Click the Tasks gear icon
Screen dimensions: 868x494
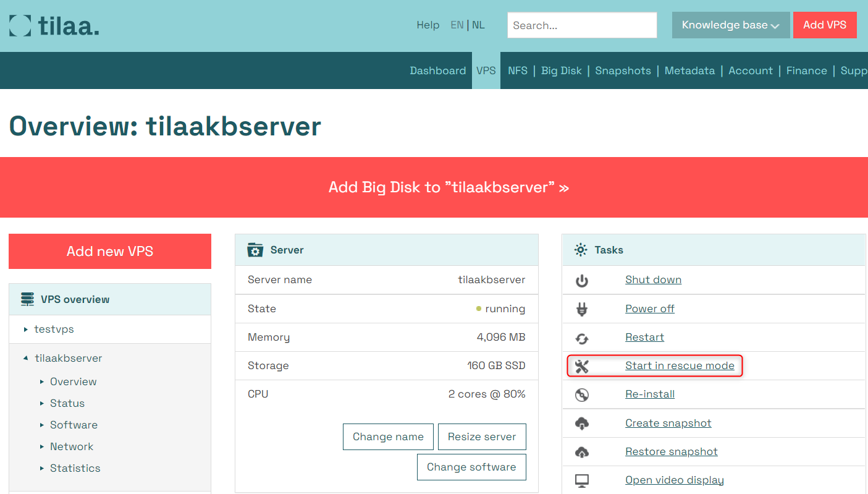click(x=581, y=250)
